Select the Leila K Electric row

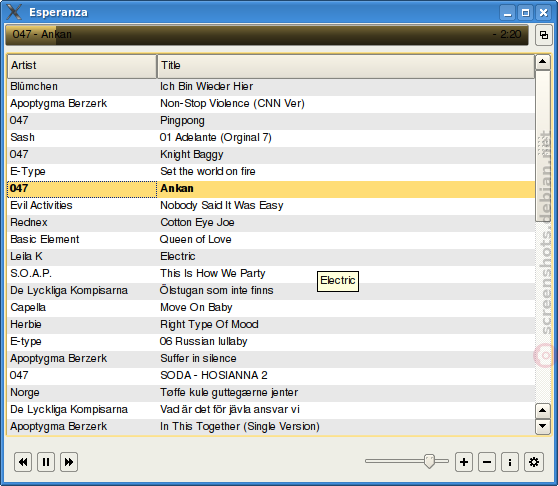pos(271,257)
